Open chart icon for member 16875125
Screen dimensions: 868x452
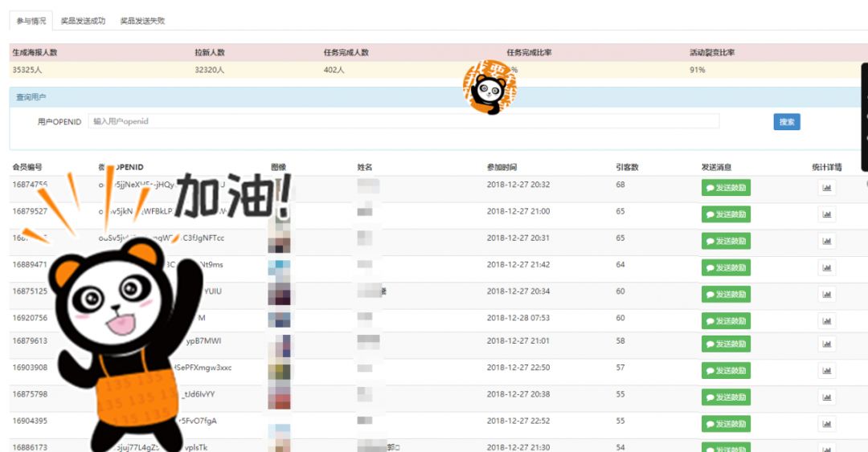pos(826,294)
